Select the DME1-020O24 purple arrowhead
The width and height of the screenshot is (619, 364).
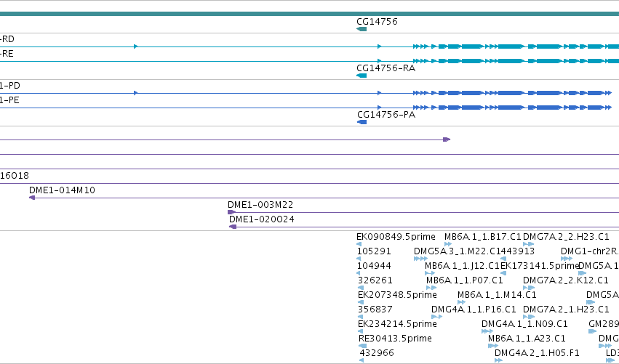click(x=233, y=227)
